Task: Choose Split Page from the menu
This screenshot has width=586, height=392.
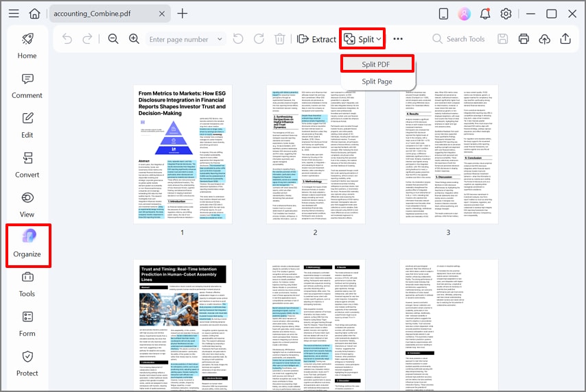Action: tap(377, 82)
